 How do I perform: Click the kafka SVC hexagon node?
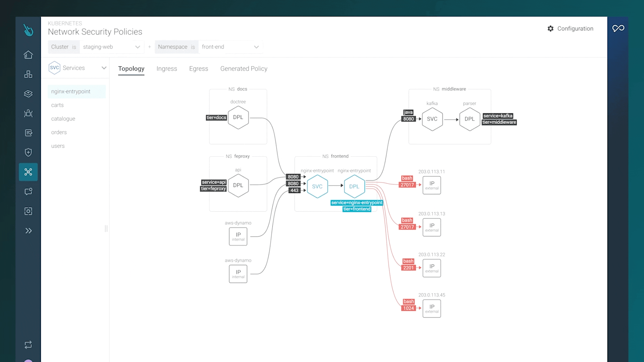point(432,119)
